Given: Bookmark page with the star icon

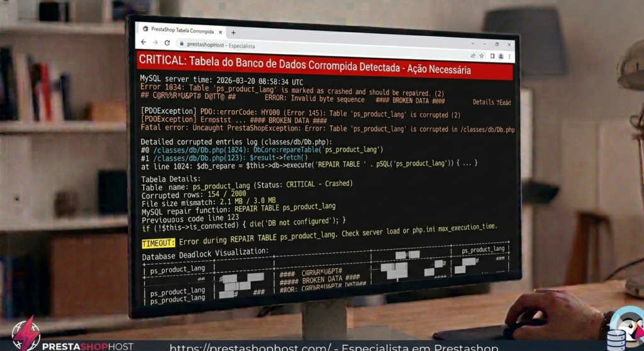Looking at the screenshot, I should 481,56.
